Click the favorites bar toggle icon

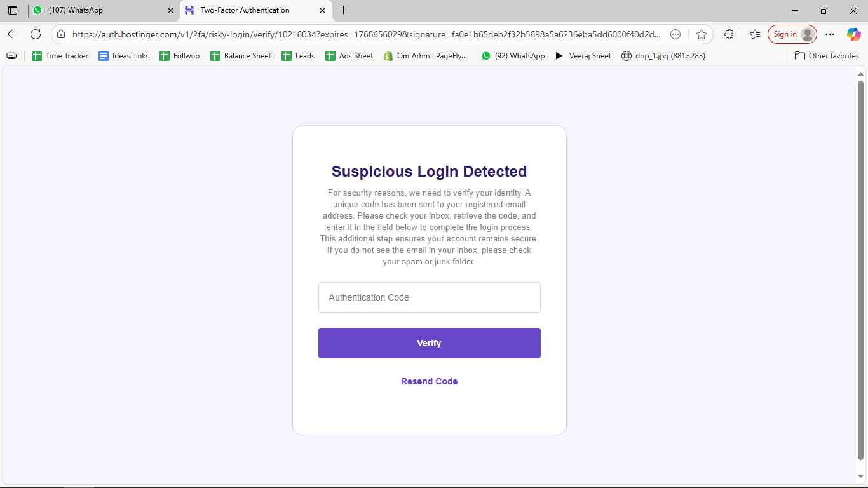coord(11,56)
